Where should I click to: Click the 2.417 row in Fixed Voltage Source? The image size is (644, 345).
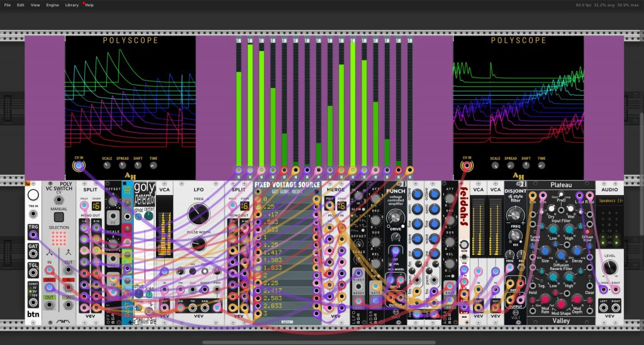(x=287, y=290)
